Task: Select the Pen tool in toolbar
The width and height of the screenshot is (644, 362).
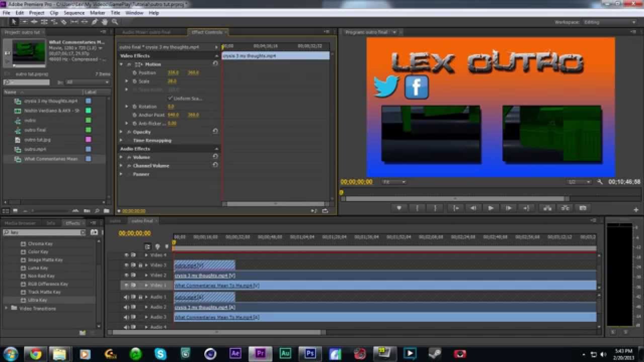Action: [95, 22]
